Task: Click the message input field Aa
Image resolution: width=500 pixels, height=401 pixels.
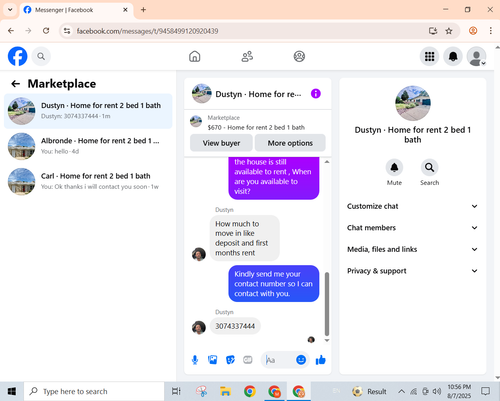Action: 279,360
